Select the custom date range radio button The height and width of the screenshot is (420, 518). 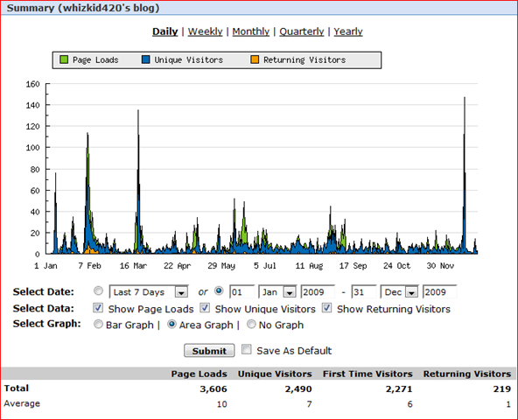click(x=219, y=290)
